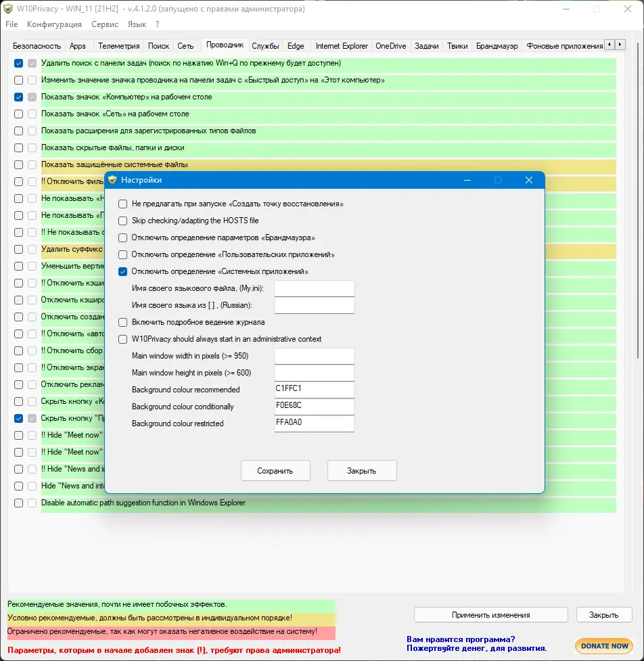The height and width of the screenshot is (661, 644).
Task: Uncheck 'Удалить поиск с панели задач' checkbox
Action: pyautogui.click(x=18, y=63)
